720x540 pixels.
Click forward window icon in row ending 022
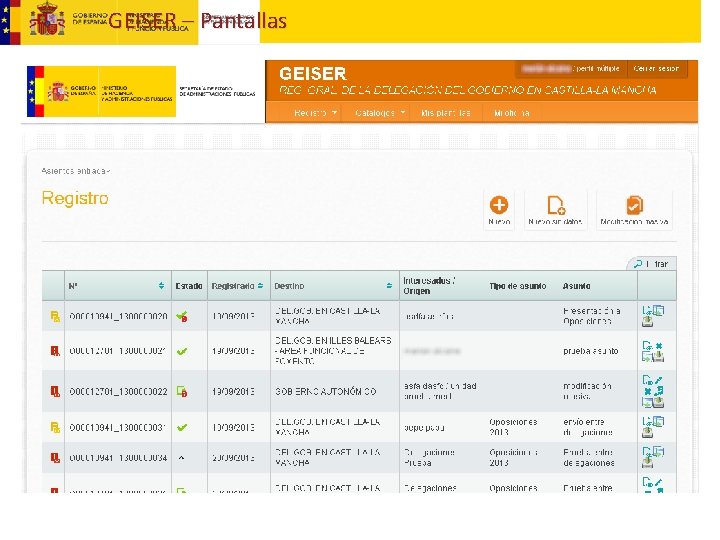pos(647,403)
